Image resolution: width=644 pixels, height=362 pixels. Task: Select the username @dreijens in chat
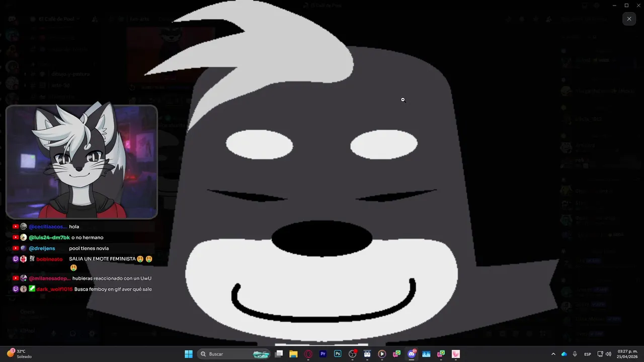[42, 248]
